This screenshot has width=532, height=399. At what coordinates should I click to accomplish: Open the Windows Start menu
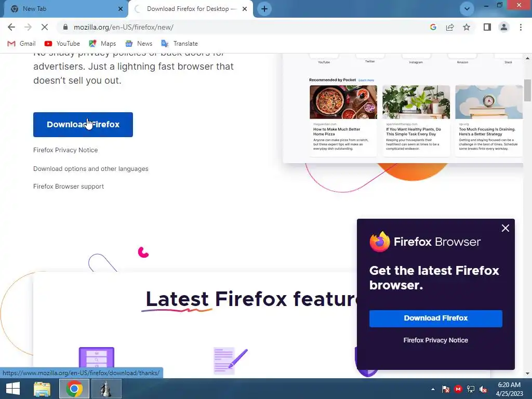coord(13,389)
